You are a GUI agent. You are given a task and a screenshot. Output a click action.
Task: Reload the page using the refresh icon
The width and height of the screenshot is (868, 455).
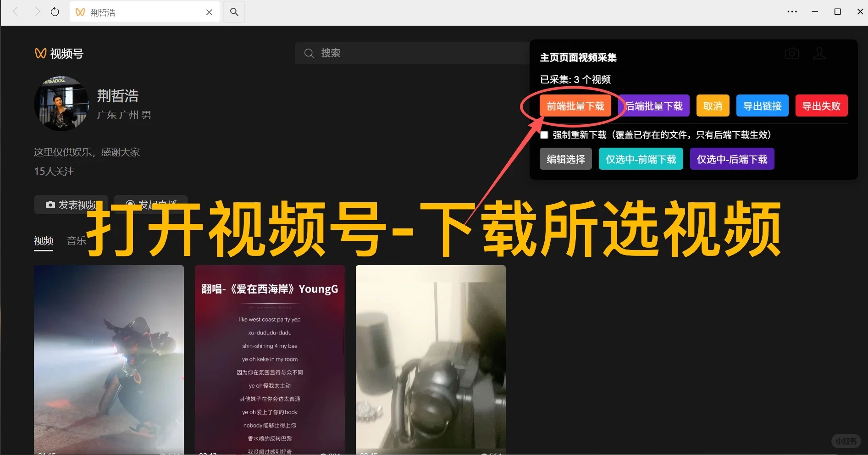(x=55, y=11)
